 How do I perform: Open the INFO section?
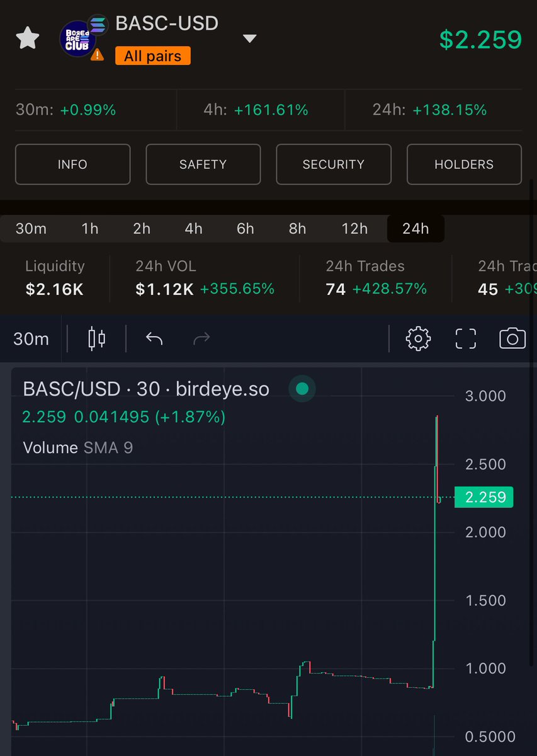pyautogui.click(x=72, y=164)
